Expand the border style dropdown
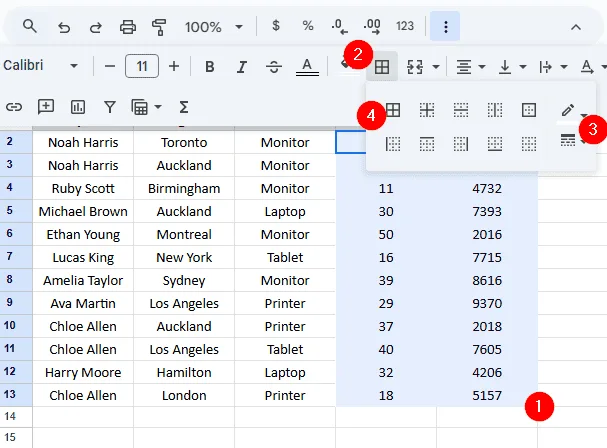The width and height of the screenshot is (607, 448). click(x=573, y=140)
